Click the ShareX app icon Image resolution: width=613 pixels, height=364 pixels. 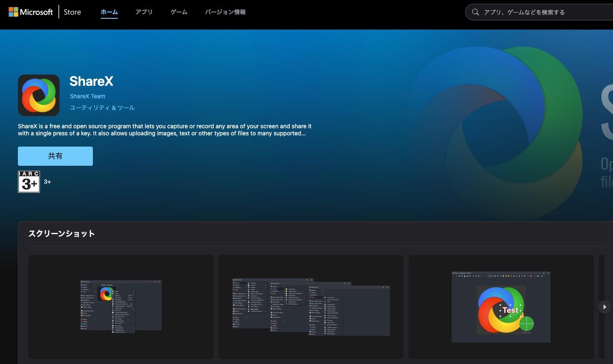[x=39, y=95]
